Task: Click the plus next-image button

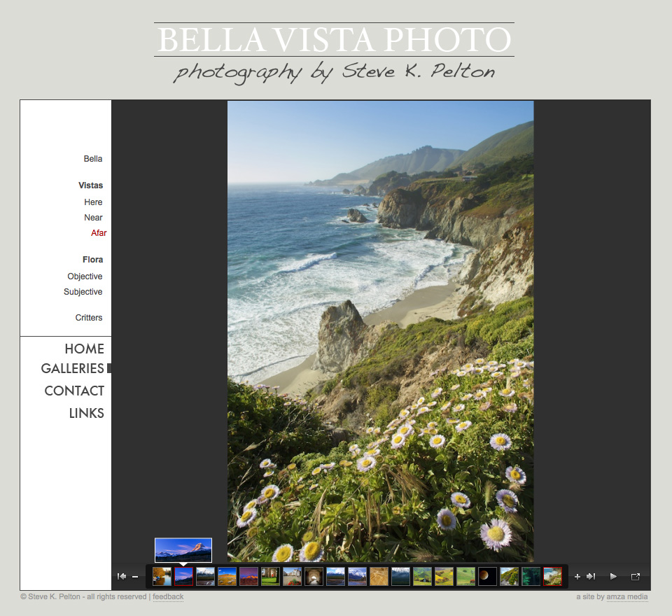Action: (x=577, y=577)
